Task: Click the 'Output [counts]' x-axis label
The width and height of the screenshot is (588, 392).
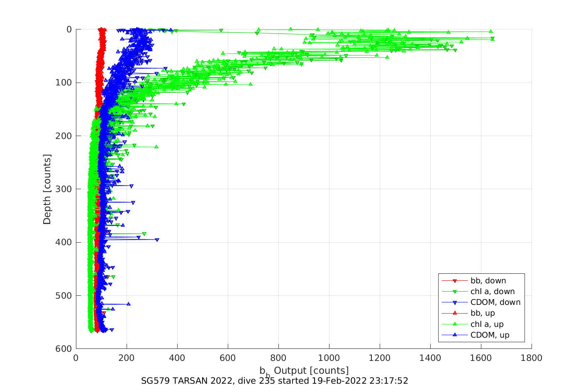Action: pyautogui.click(x=311, y=370)
